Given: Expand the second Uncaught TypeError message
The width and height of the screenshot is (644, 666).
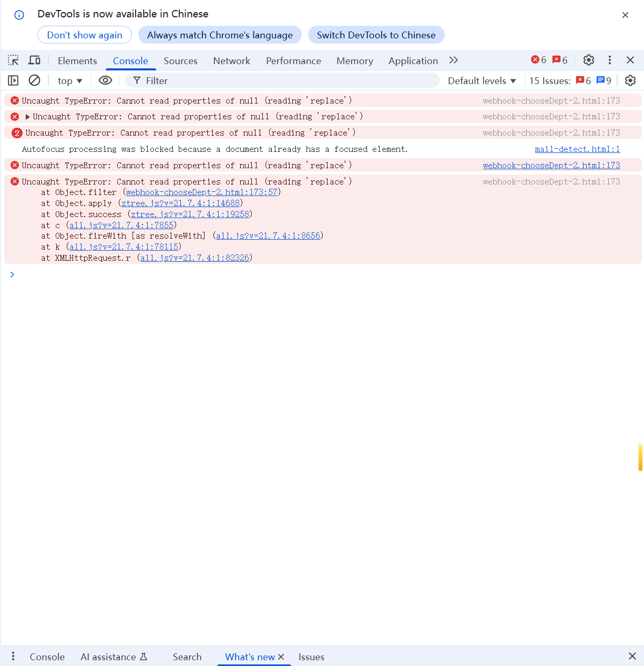Looking at the screenshot, I should [x=28, y=117].
